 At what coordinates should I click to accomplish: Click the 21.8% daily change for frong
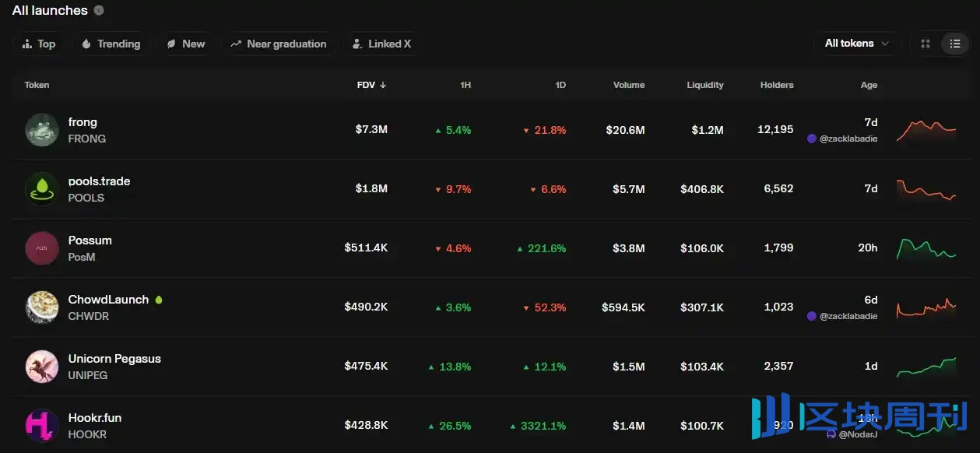tap(545, 130)
